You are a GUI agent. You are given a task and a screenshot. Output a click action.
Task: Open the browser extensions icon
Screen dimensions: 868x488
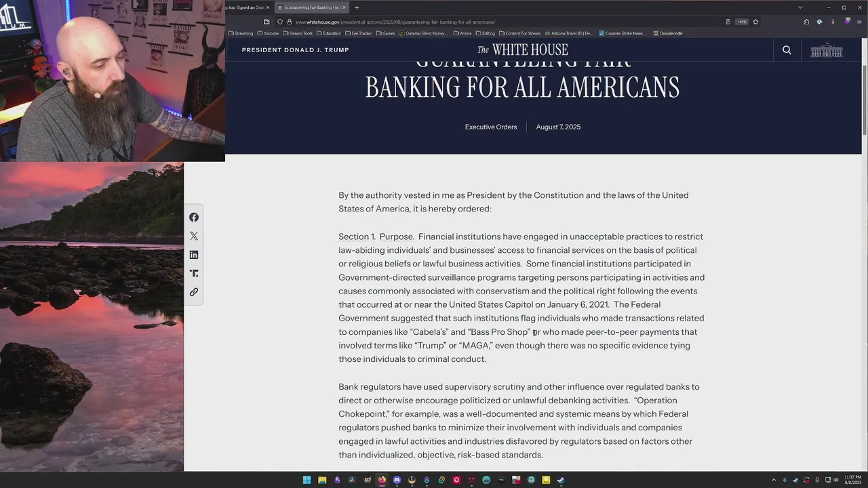(x=806, y=22)
